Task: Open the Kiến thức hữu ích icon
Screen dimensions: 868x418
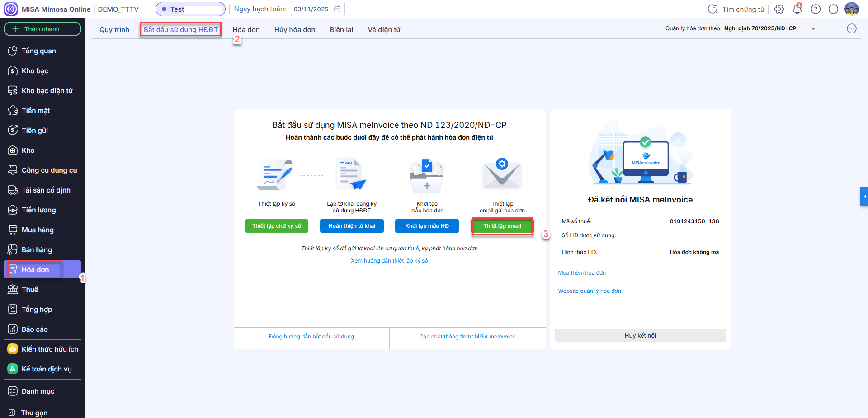Action: click(13, 349)
